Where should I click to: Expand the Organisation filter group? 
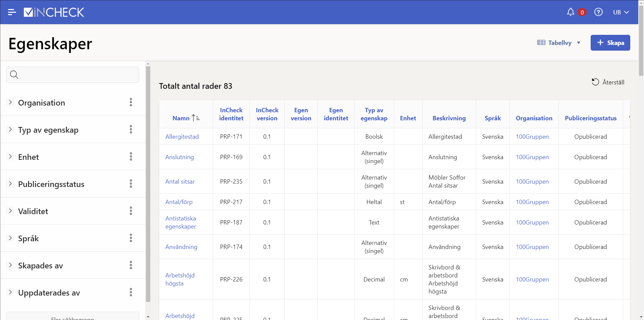[10, 103]
